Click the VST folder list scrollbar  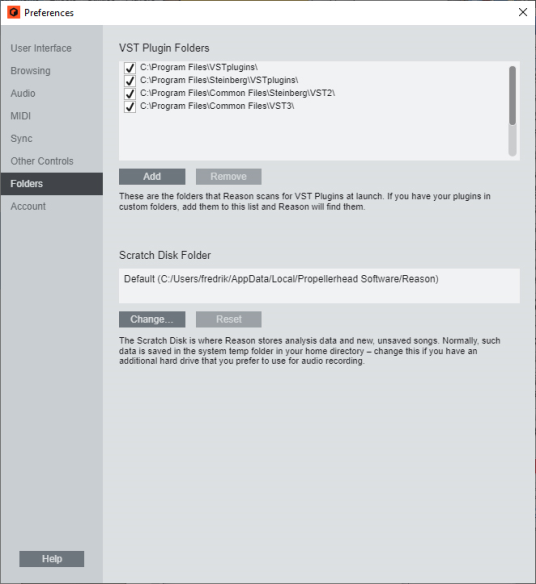click(513, 111)
